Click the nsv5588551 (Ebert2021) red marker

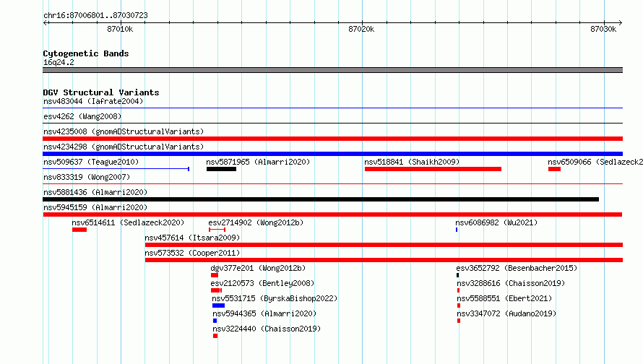[x=459, y=305]
